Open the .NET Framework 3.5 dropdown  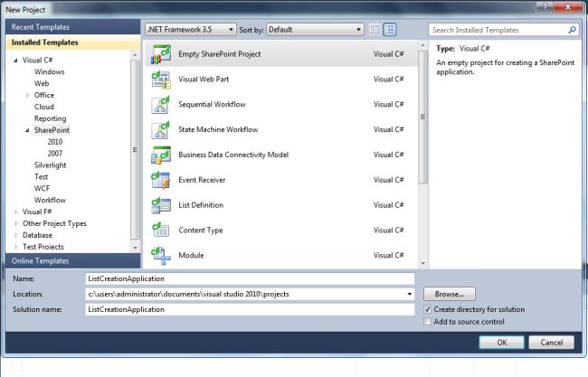(191, 29)
